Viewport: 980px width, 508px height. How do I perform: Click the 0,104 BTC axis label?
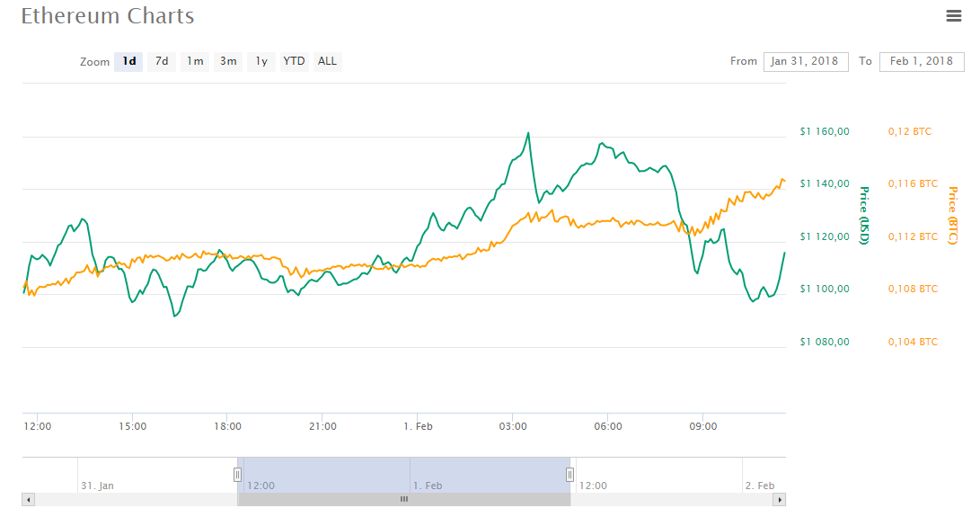click(913, 342)
